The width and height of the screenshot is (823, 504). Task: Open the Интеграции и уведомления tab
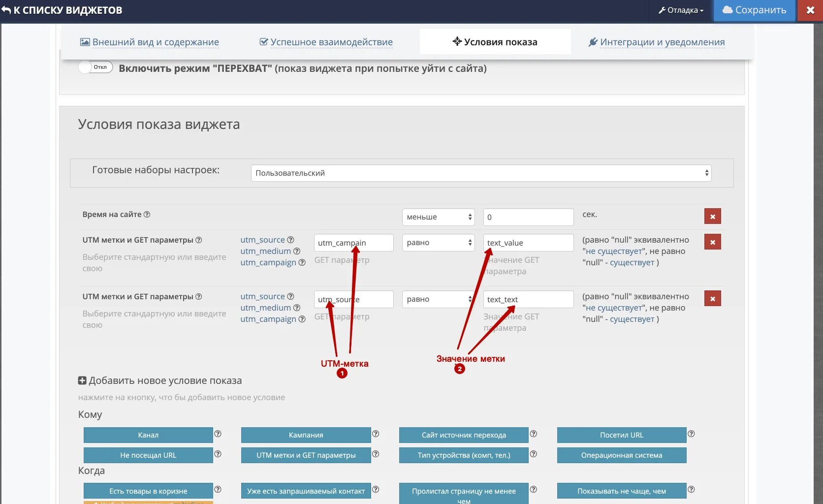(657, 42)
